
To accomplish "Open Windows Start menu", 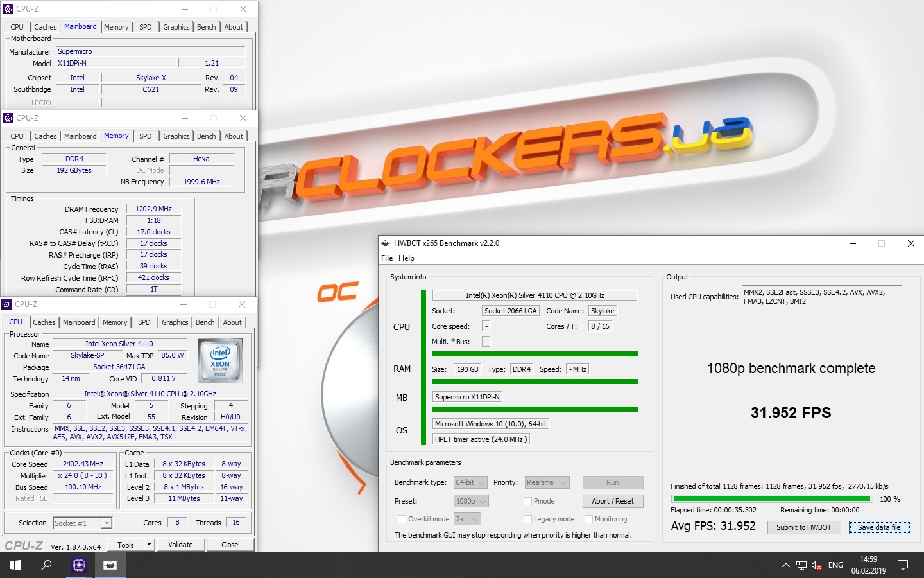I will click(x=15, y=565).
